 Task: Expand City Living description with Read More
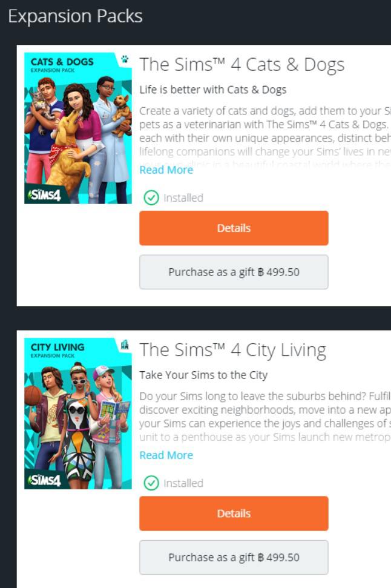click(x=166, y=455)
